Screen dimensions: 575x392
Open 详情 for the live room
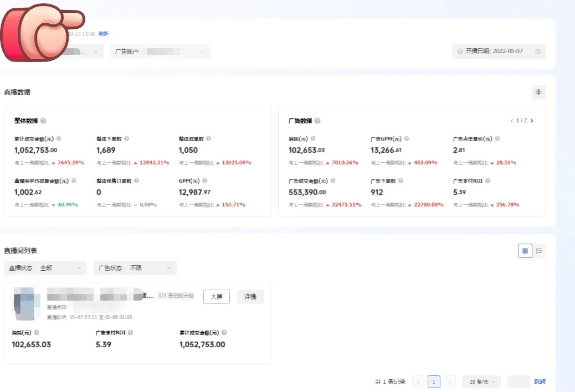point(250,297)
